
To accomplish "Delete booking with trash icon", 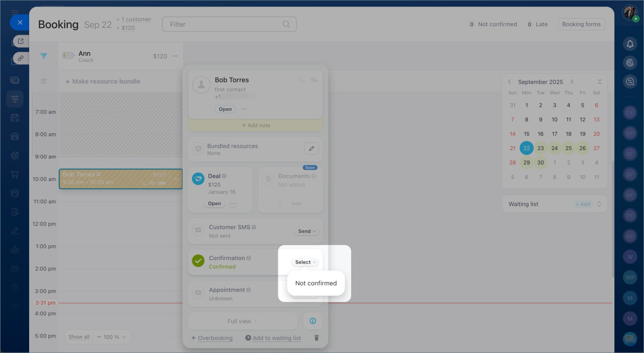I will tap(316, 338).
